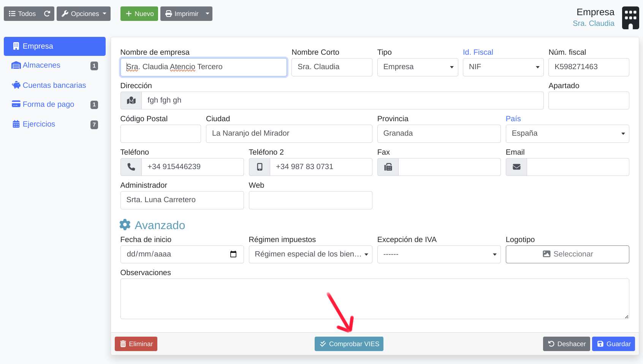Image resolution: width=643 pixels, height=364 pixels.
Task: Click Comprobar VIES button
Action: click(x=349, y=344)
